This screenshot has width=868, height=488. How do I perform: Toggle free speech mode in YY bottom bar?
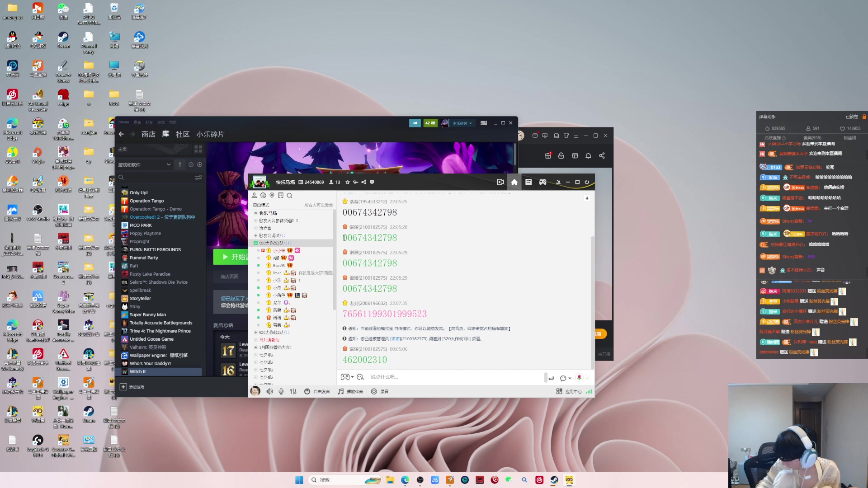click(x=317, y=391)
